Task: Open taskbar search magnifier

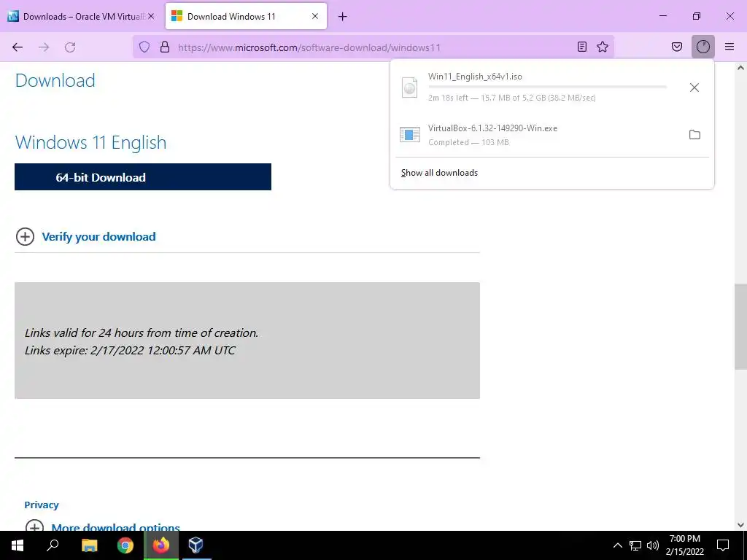Action: pos(53,545)
